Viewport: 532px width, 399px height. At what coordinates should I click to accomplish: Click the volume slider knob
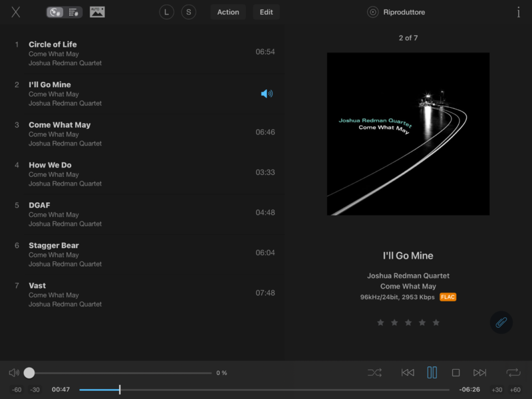[x=29, y=373]
